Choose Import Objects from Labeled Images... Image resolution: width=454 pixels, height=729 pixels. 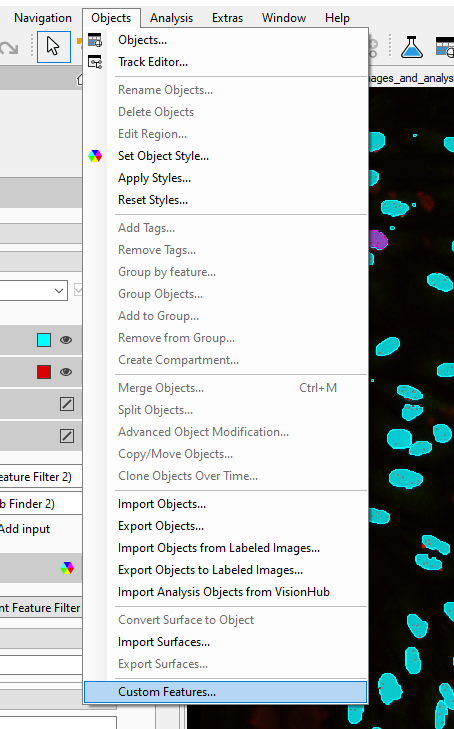pos(219,548)
